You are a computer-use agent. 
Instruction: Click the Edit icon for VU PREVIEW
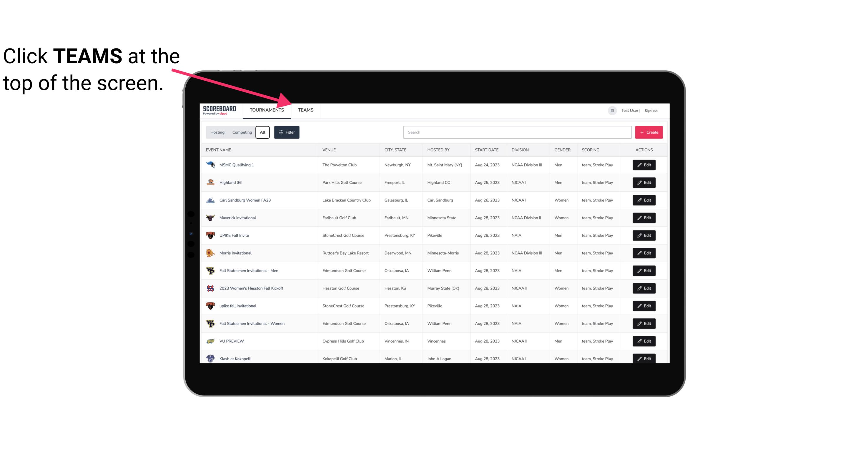tap(644, 340)
